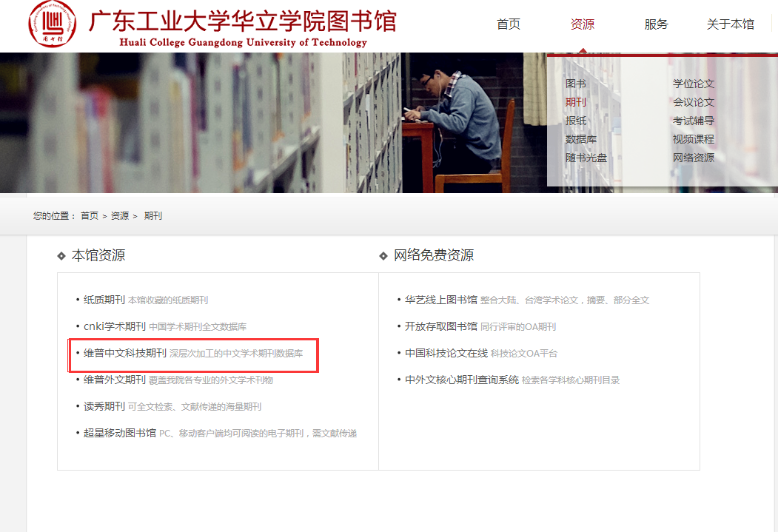Go to 资源 in the breadcrumb
The image size is (778, 532).
pos(120,215)
